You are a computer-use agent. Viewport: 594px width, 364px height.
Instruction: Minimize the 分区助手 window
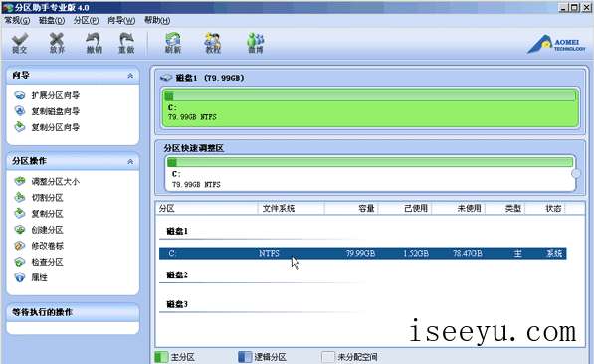tap(564, 7)
